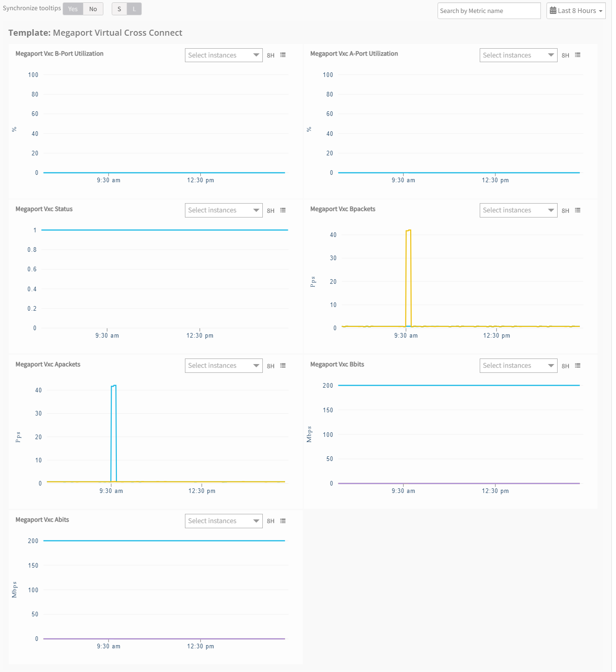
Task: Switch chart size to S
Action: coord(119,9)
